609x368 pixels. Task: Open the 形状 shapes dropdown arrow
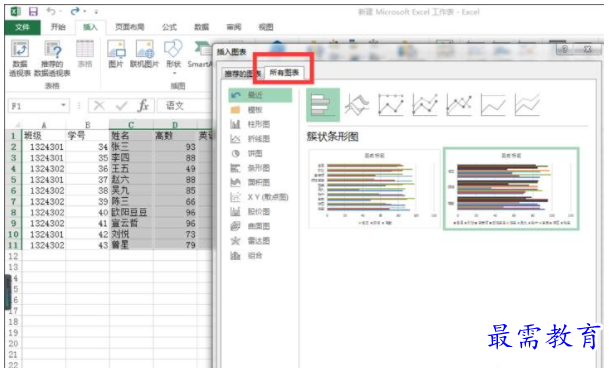click(x=174, y=73)
